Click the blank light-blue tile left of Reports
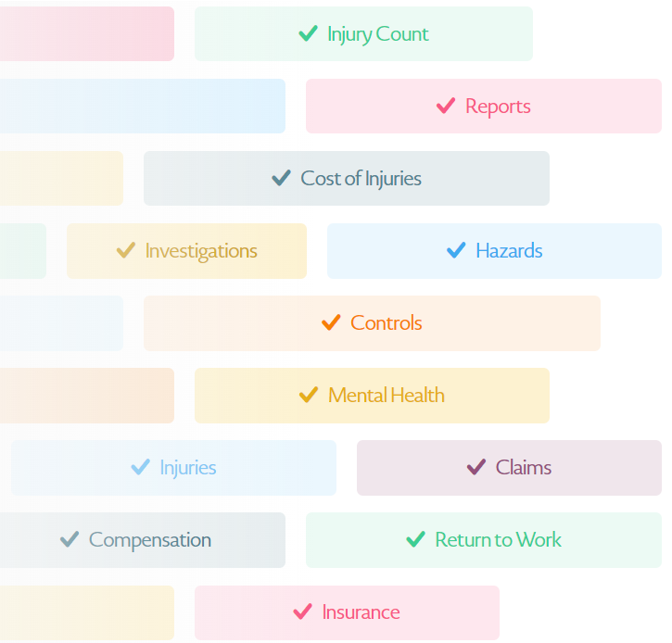The width and height of the screenshot is (672, 643). [x=143, y=106]
